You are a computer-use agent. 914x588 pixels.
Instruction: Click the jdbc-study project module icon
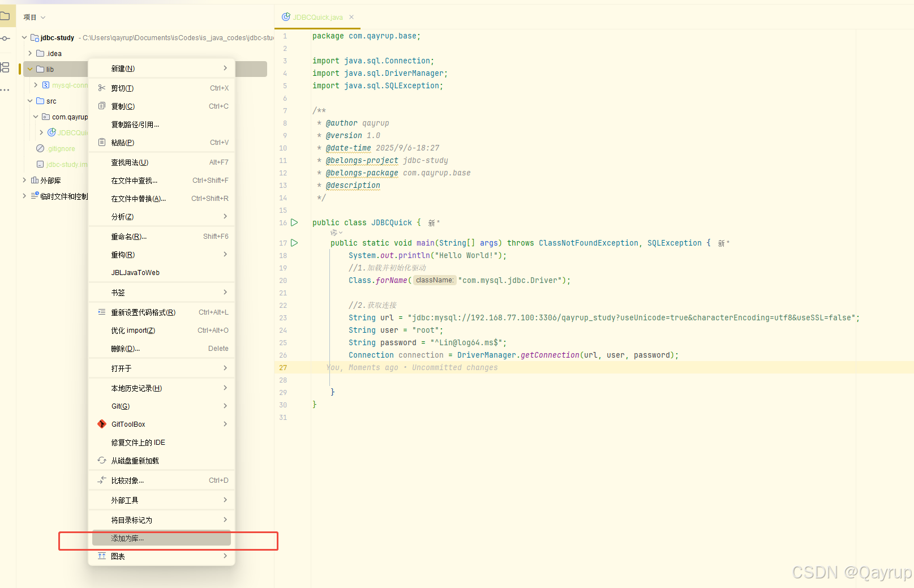(x=35, y=37)
